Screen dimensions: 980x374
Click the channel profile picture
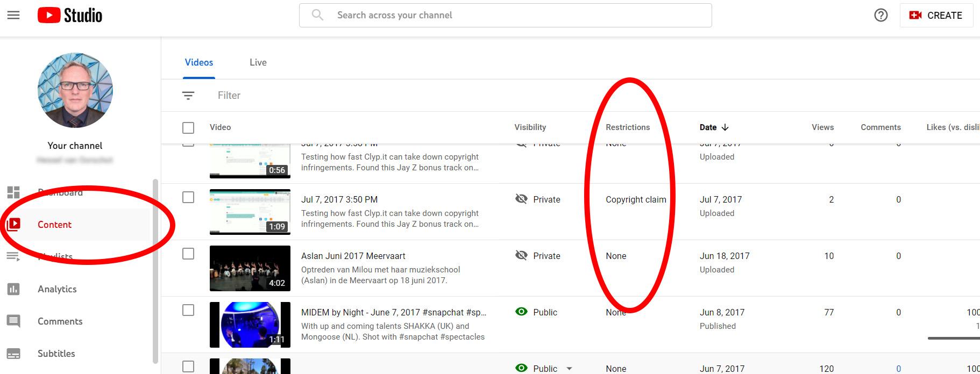click(75, 90)
